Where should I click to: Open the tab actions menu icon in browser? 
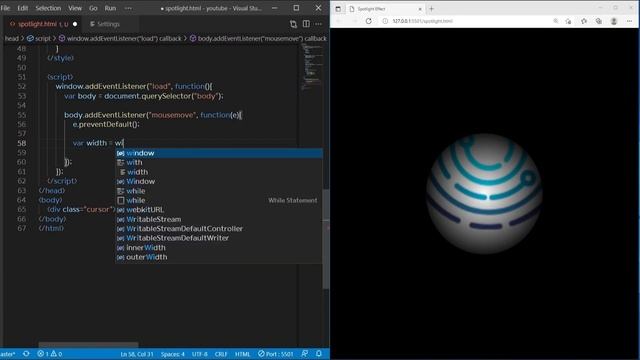(338, 9)
